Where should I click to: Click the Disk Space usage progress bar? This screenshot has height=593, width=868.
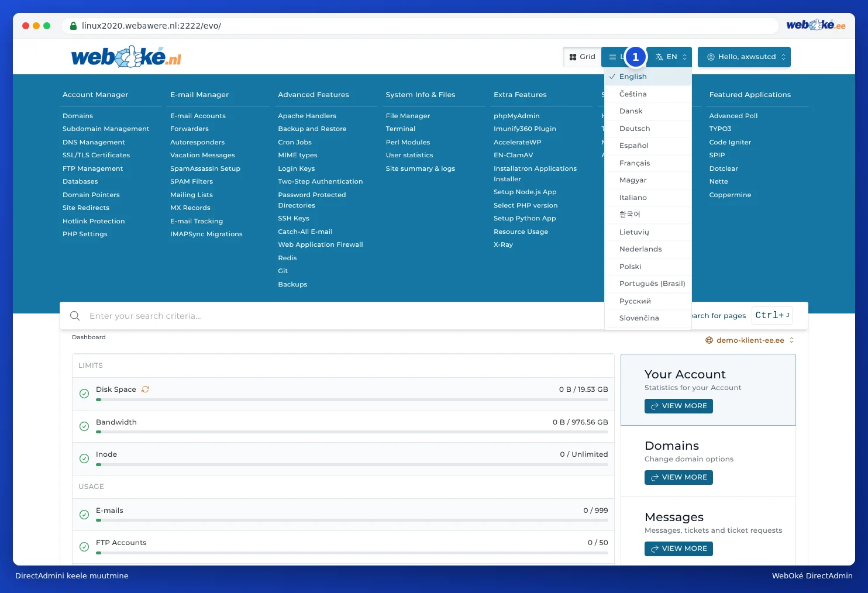click(x=352, y=399)
